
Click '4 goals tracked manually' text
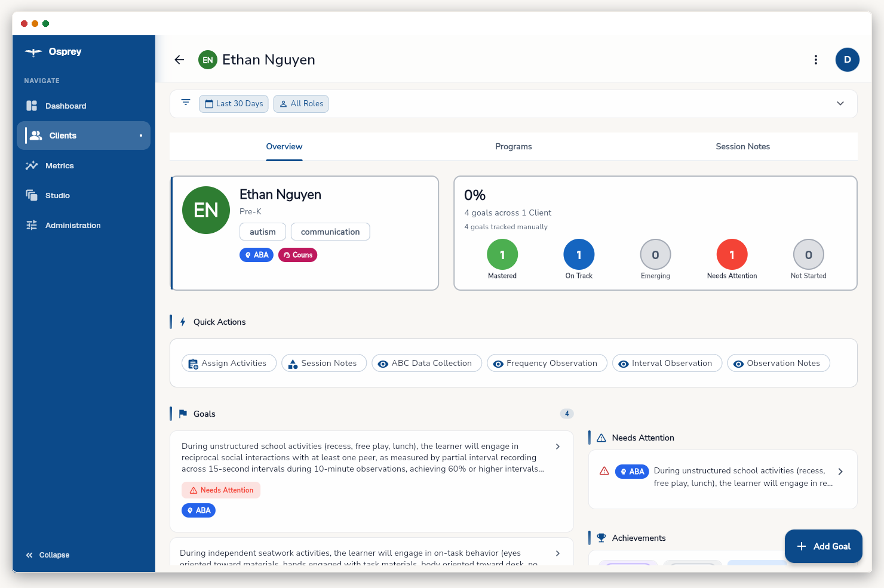pos(506,227)
